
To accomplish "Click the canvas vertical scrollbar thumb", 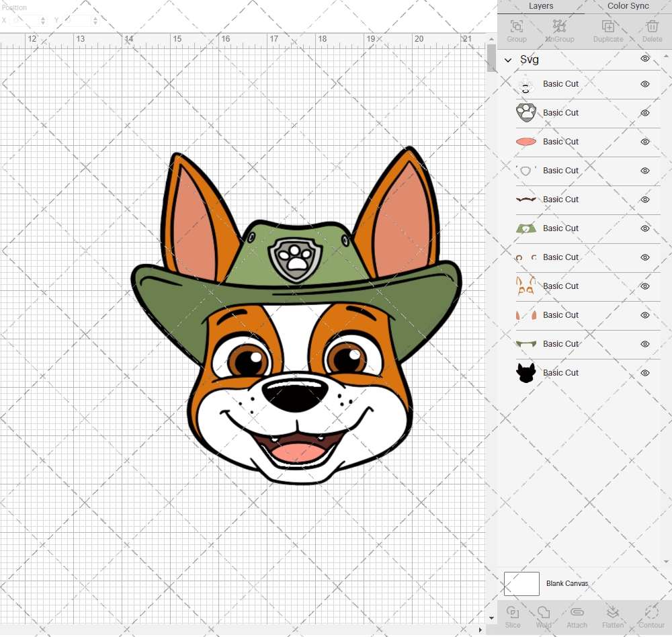I will (x=492, y=57).
